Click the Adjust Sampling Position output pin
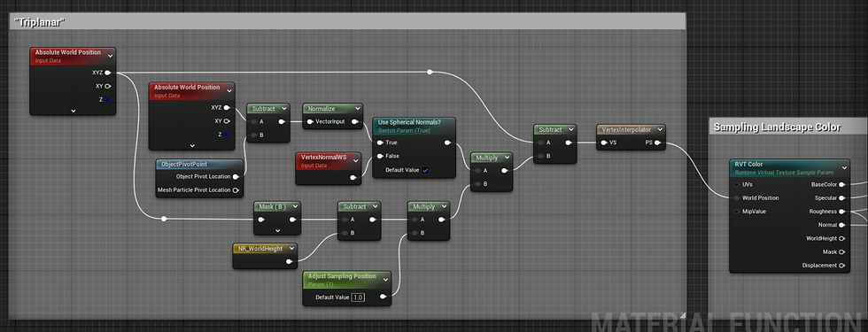Image resolution: width=868 pixels, height=332 pixels. (x=383, y=297)
